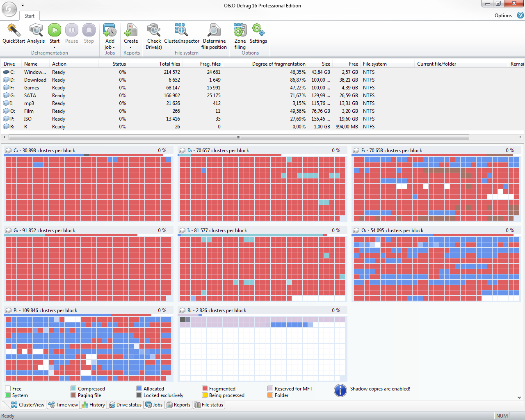Screen dimensions: 525x420
Task: Expand the legend panel chevron at bottom right
Action: pyautogui.click(x=519, y=397)
